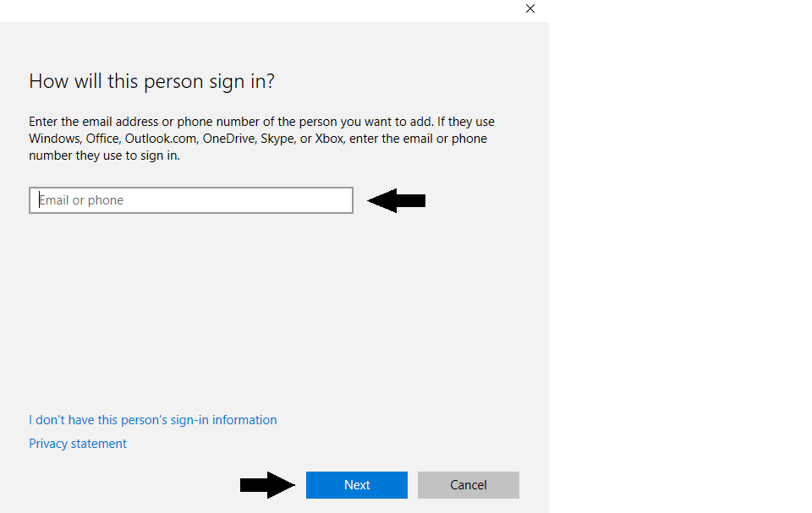Open the Privacy statement link
The width and height of the screenshot is (812, 513).
pos(78,444)
